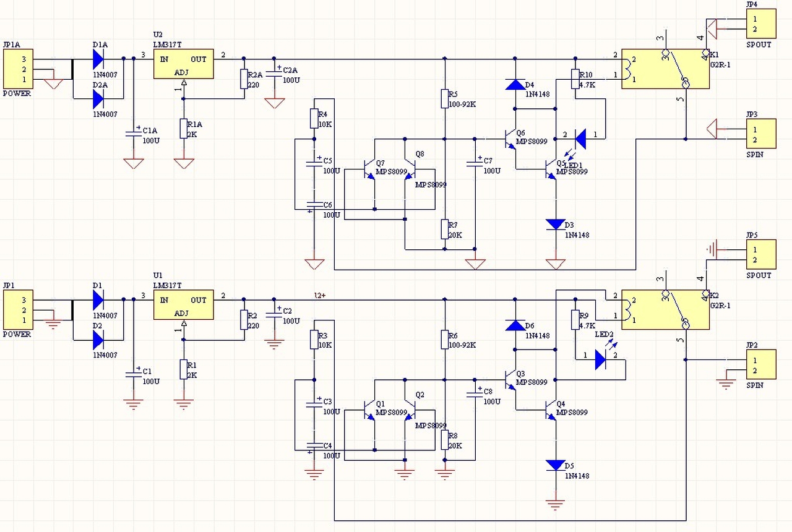Click the 12+ net label
Screen dimensions: 792x532
tap(320, 295)
